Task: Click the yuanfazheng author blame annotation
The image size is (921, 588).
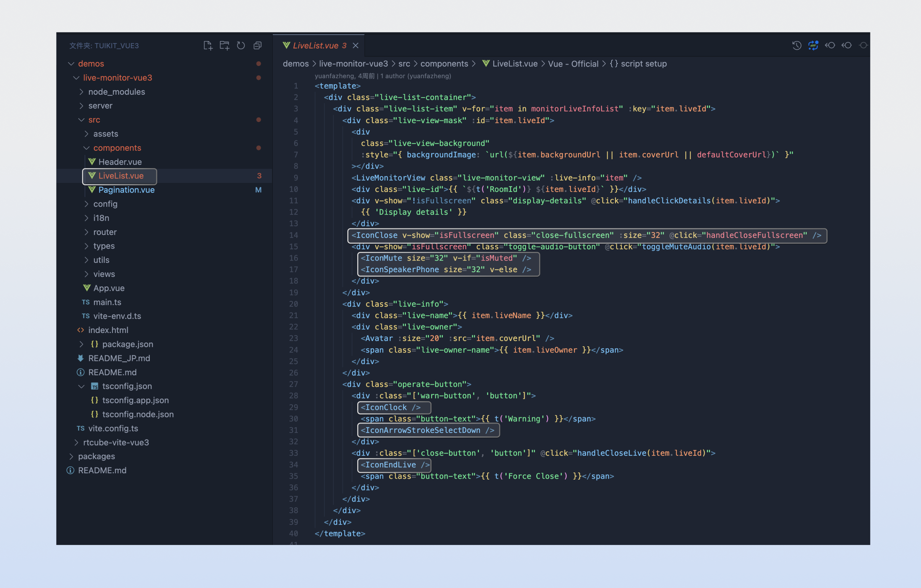Action: pos(383,76)
